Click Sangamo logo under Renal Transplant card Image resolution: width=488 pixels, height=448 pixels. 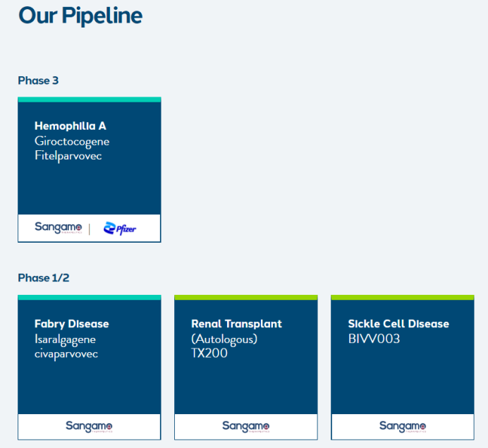tap(245, 426)
